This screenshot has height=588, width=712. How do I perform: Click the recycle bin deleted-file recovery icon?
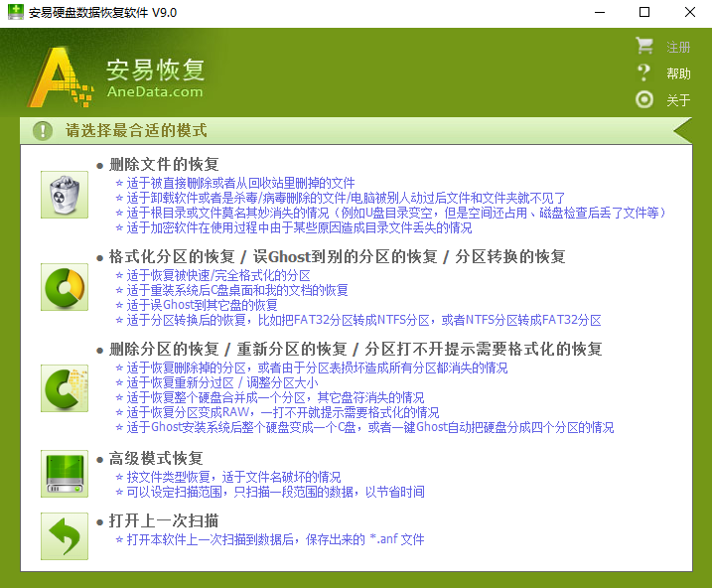point(65,194)
